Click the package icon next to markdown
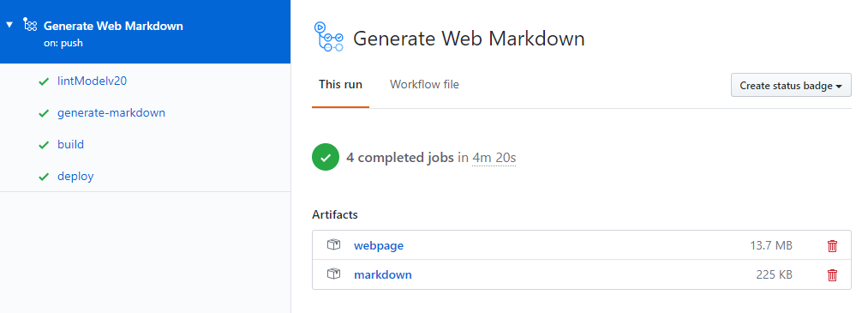This screenshot has width=868, height=313. pos(333,274)
